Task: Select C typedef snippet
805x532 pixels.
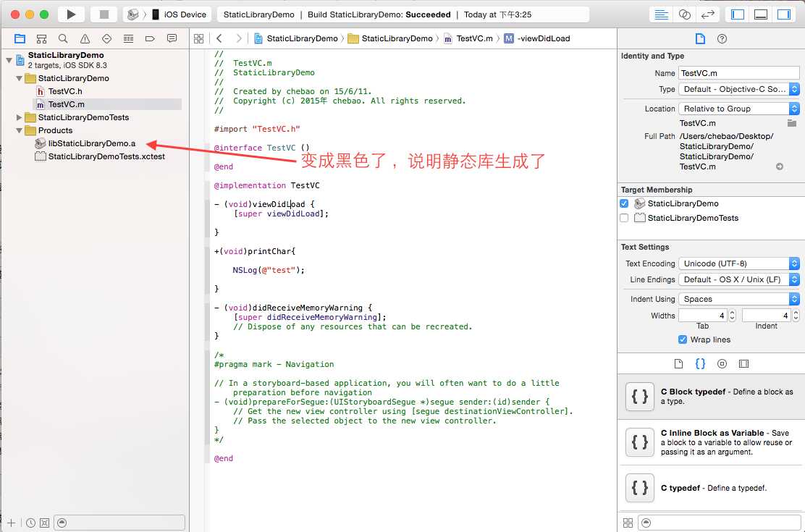Action: (712, 489)
